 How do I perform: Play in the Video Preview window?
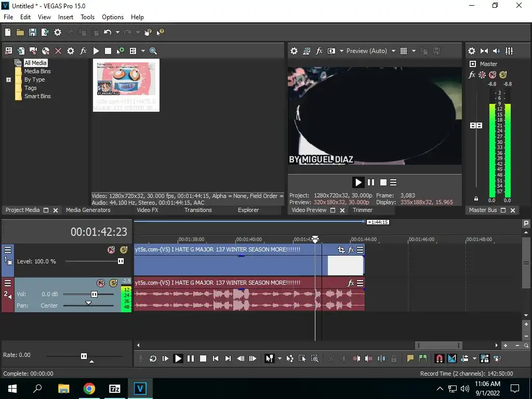(x=358, y=182)
